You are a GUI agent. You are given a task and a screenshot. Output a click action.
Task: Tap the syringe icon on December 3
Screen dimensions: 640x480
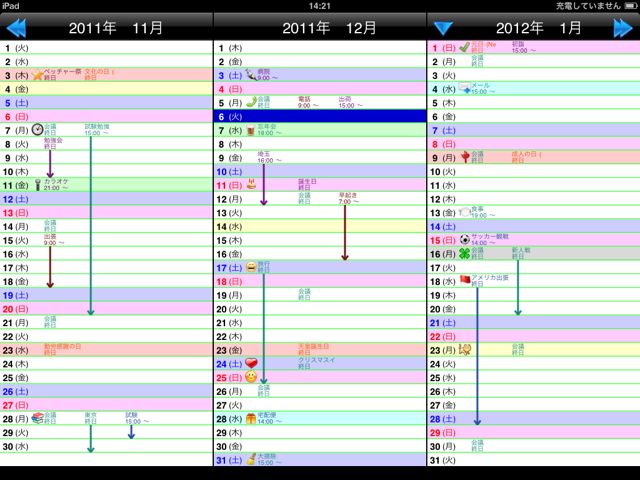click(251, 75)
